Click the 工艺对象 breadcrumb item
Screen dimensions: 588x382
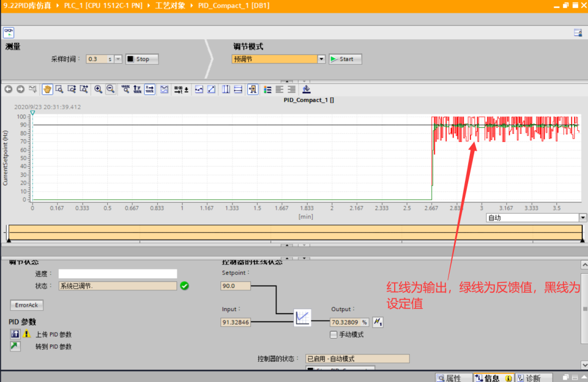coord(170,5)
